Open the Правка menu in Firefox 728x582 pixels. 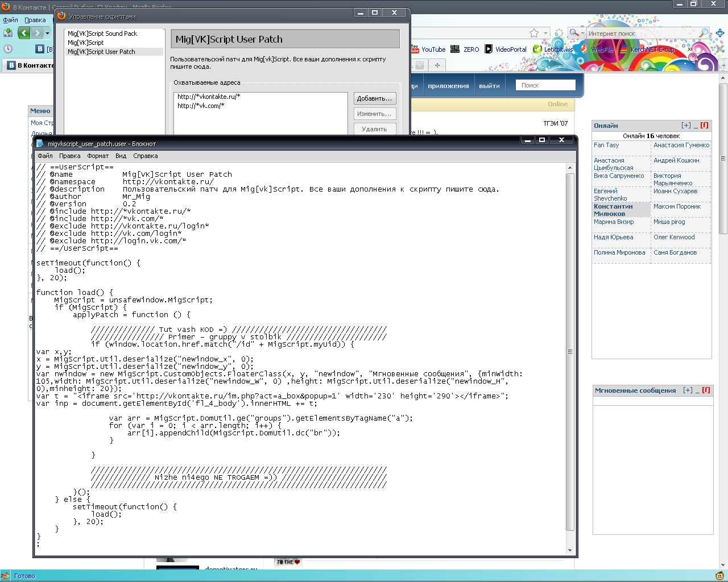coord(35,20)
